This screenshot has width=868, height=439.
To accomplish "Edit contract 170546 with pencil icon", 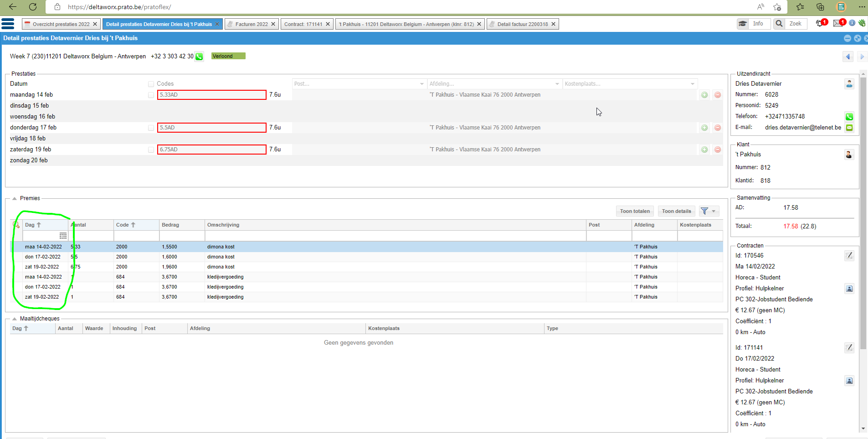I will 849,256.
